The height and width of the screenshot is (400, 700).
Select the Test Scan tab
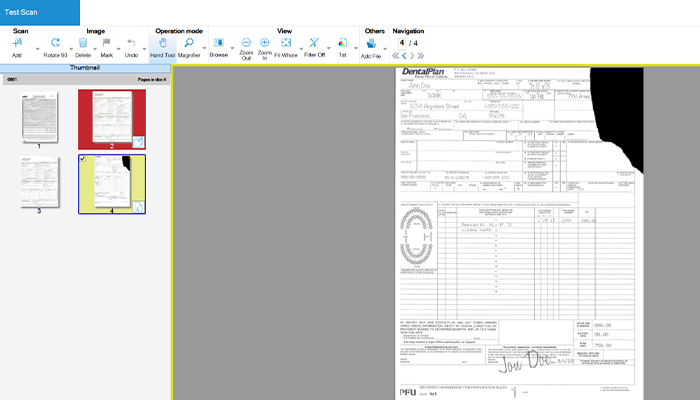(39, 12)
